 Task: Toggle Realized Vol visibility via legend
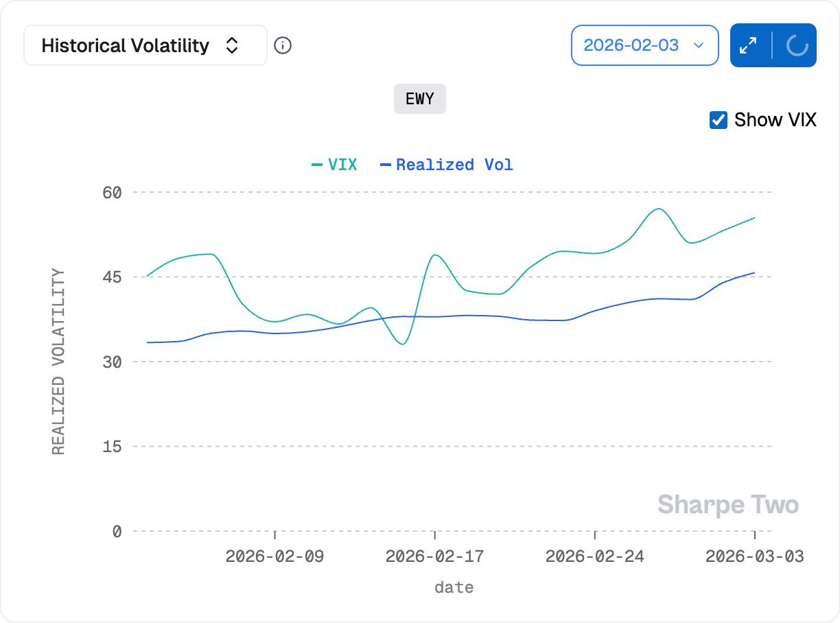pyautogui.click(x=447, y=165)
